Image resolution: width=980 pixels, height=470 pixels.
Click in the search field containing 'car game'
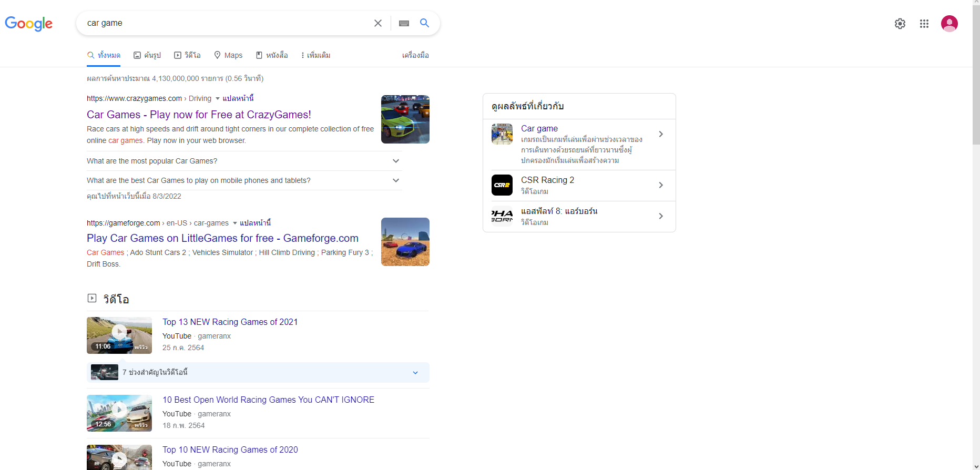click(x=226, y=23)
